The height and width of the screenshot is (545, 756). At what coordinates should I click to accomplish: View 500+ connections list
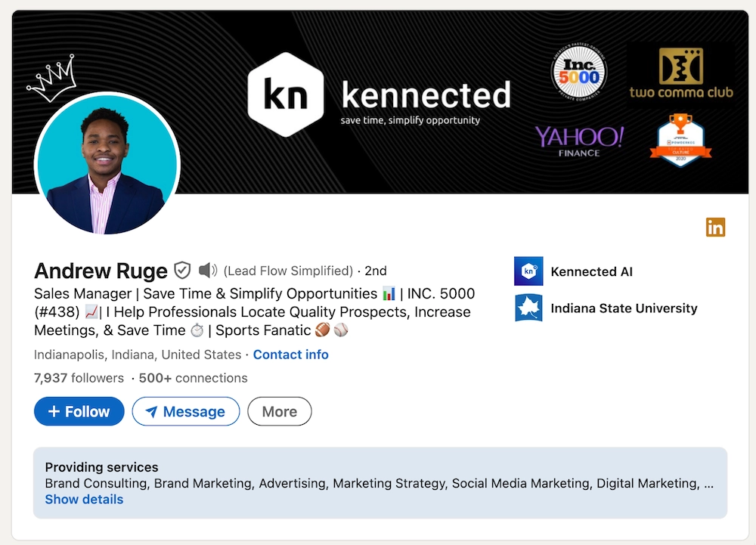pyautogui.click(x=192, y=377)
